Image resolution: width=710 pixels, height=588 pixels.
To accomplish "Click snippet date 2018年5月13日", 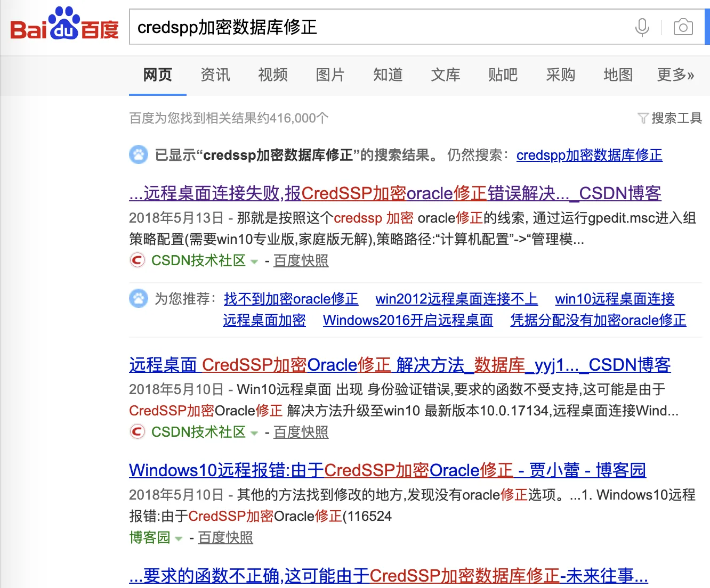I will point(176,218).
